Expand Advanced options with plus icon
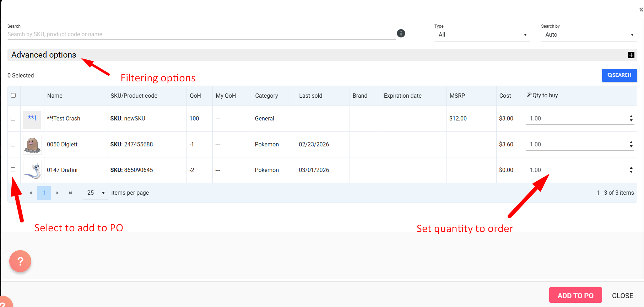644x307 pixels. [x=631, y=55]
